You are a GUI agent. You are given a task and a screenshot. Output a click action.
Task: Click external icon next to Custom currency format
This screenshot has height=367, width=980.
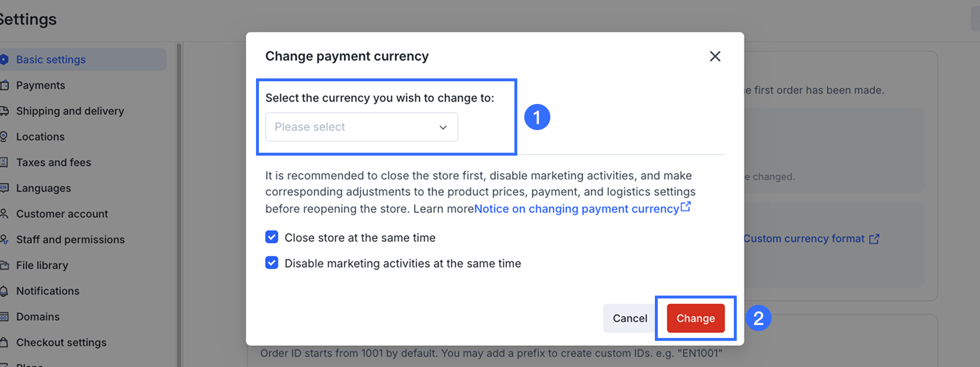(x=874, y=239)
